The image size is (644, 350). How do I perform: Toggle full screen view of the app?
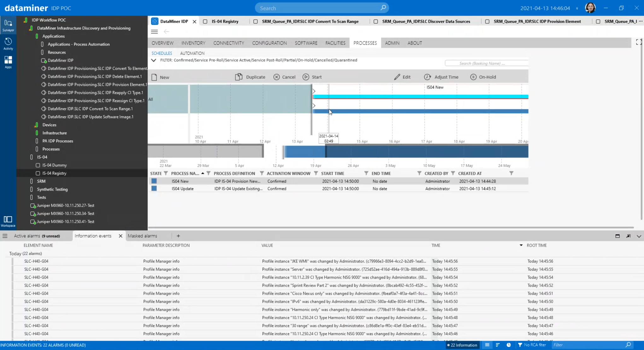(x=639, y=42)
